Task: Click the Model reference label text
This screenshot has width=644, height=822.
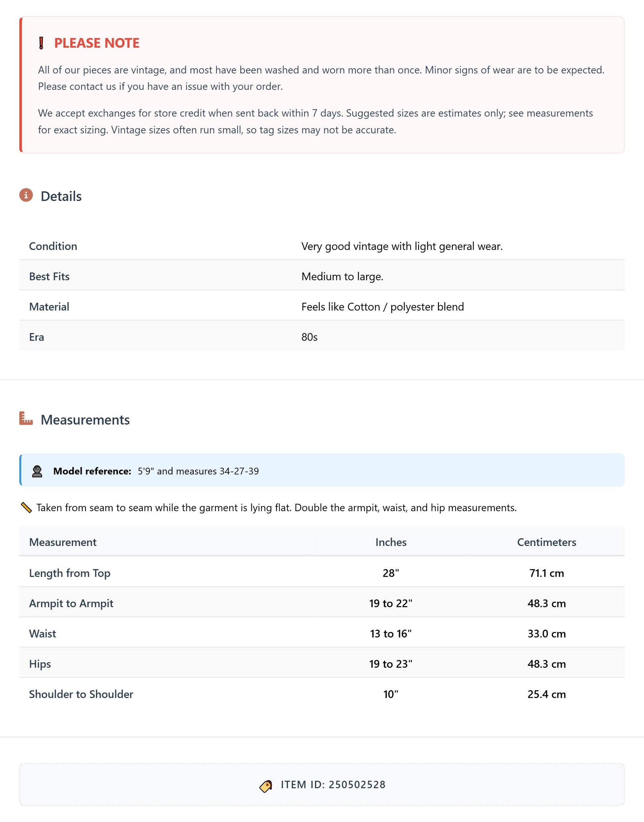Action: 92,471
